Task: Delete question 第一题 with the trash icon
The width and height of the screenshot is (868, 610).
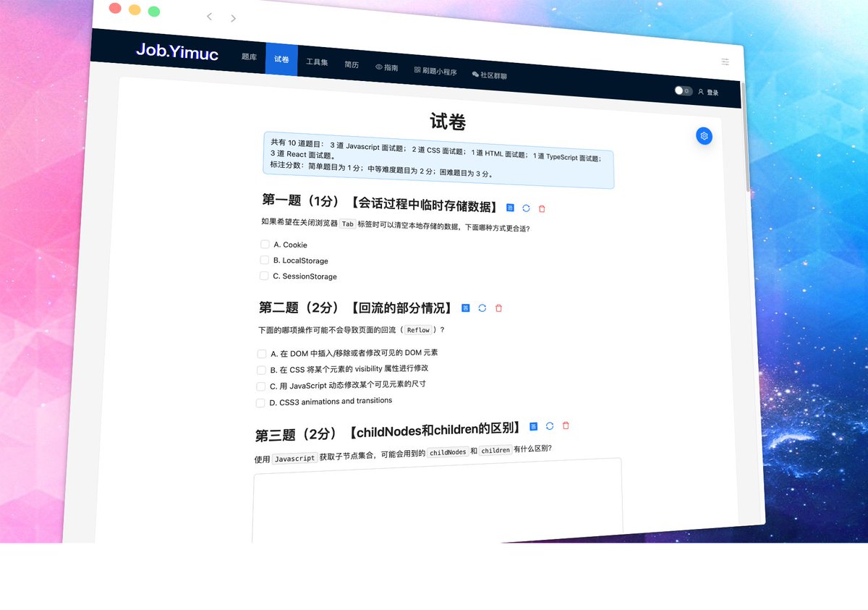Action: point(542,209)
